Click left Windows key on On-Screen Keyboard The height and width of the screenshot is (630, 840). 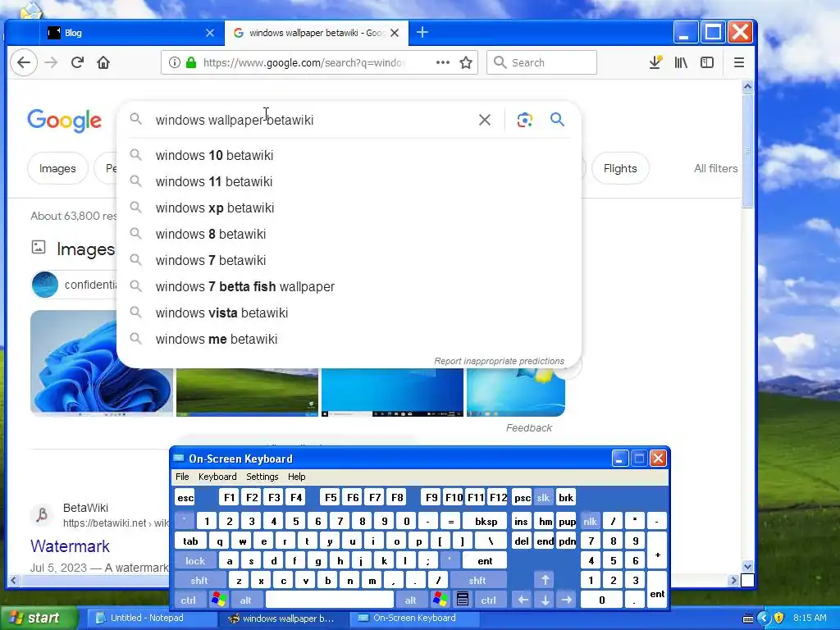pyautogui.click(x=218, y=600)
